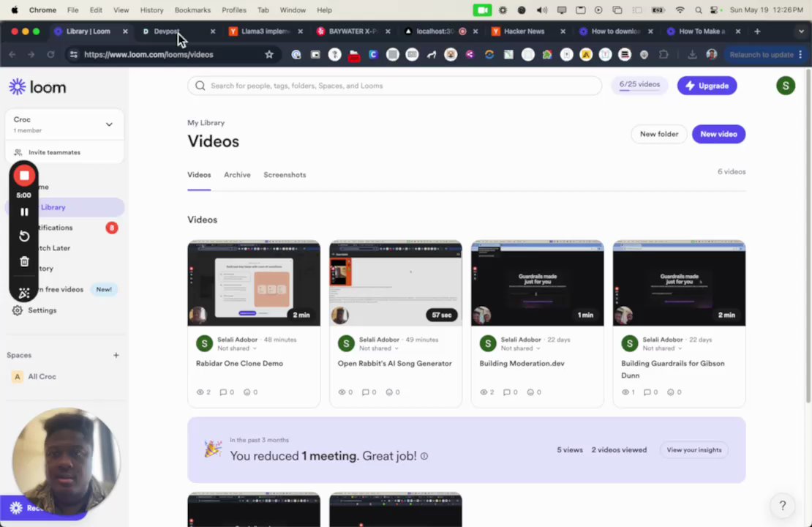The width and height of the screenshot is (812, 527).
Task: Click Relaunch to update button
Action: click(x=762, y=54)
